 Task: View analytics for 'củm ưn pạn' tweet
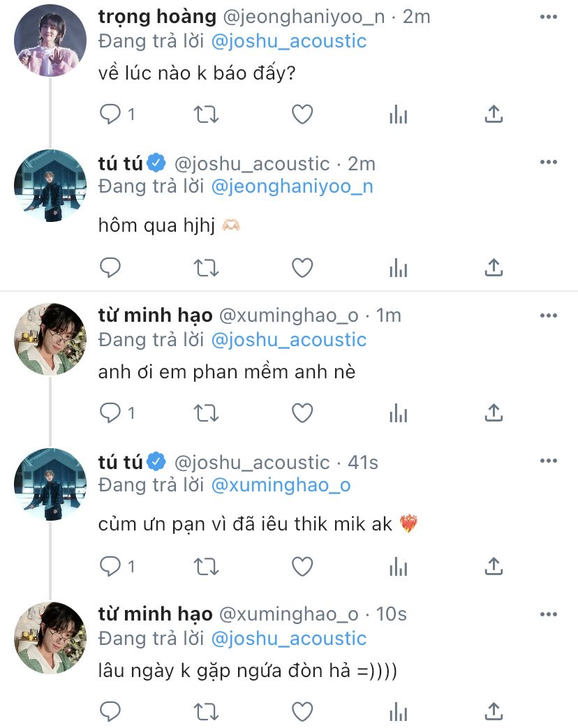pyautogui.click(x=398, y=566)
